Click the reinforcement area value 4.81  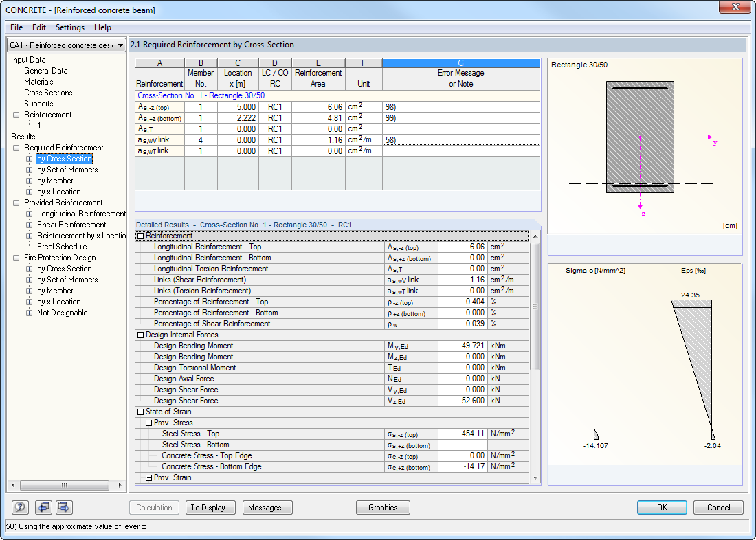tap(318, 117)
